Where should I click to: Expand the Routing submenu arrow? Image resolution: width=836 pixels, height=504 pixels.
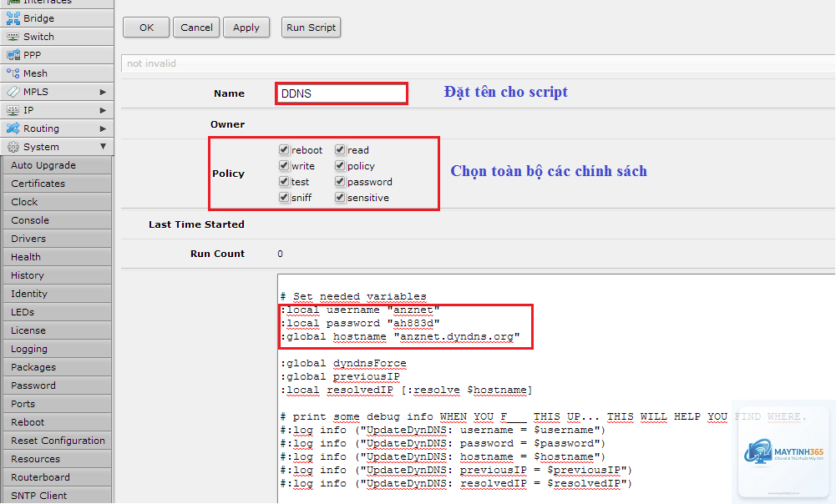click(x=103, y=129)
